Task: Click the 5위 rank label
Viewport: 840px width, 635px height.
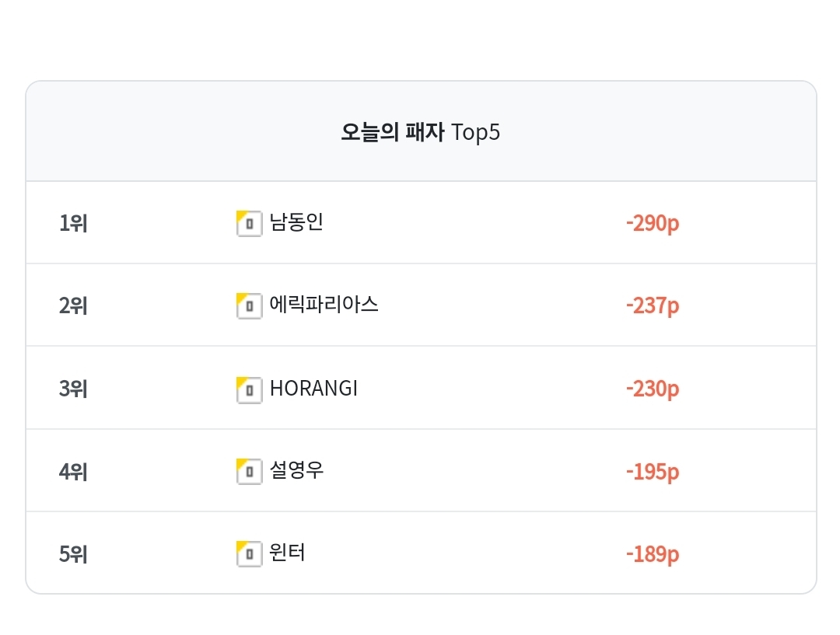Action: (73, 554)
